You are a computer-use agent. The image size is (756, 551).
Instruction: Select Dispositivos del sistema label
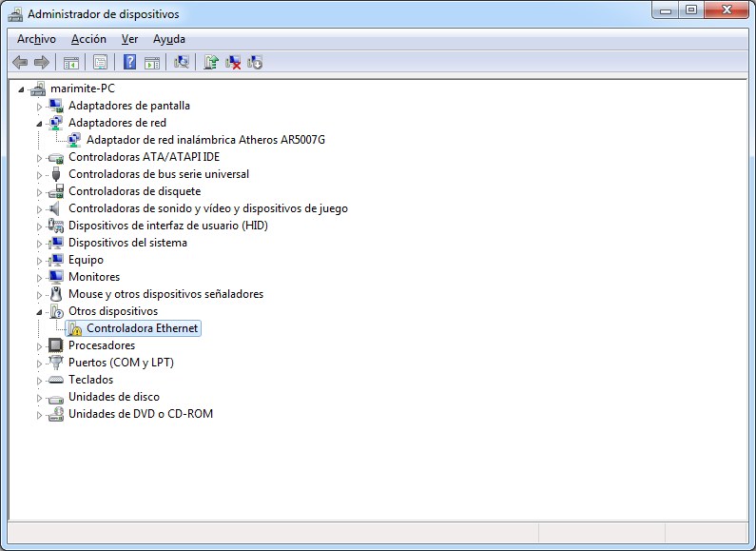[127, 243]
